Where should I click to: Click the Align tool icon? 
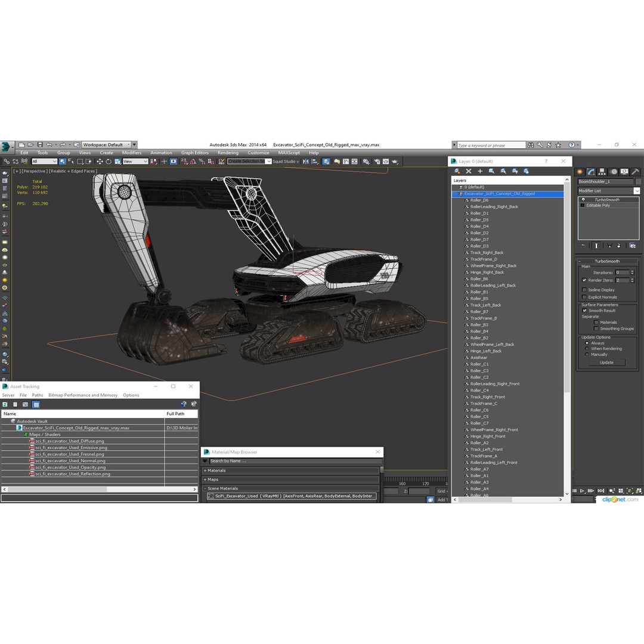pos(315,162)
